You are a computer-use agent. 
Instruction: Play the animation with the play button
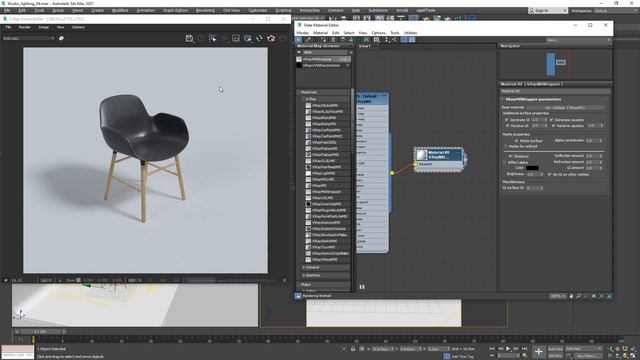(x=508, y=349)
